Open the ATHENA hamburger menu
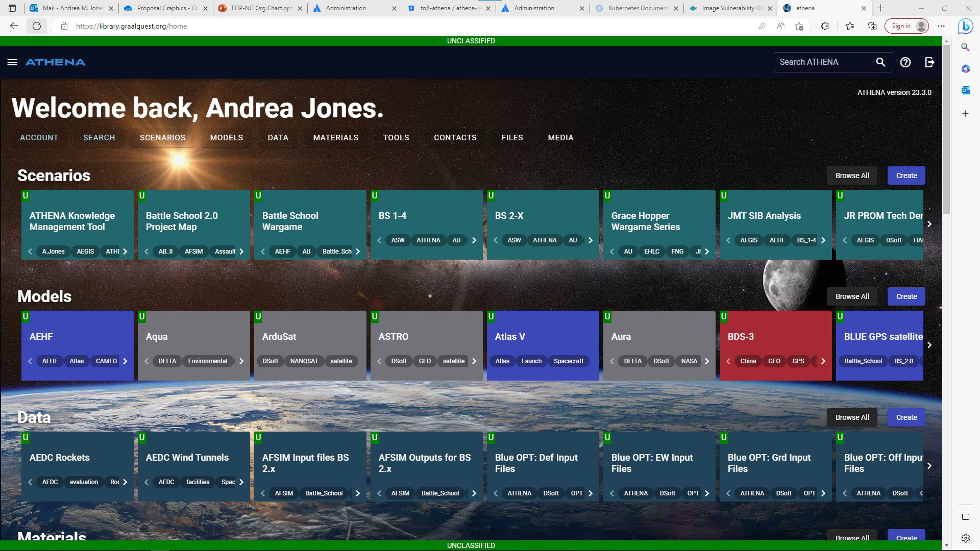This screenshot has height=551, width=980. pyautogui.click(x=12, y=62)
